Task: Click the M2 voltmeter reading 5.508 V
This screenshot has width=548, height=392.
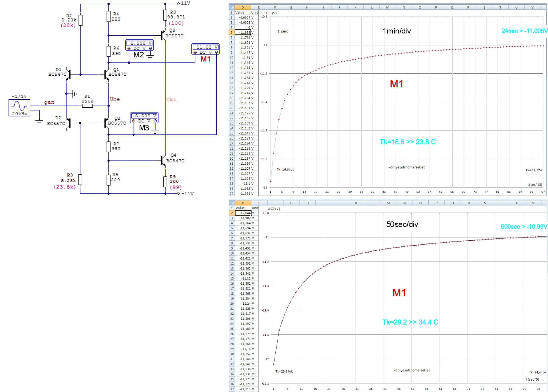Action: pos(140,45)
